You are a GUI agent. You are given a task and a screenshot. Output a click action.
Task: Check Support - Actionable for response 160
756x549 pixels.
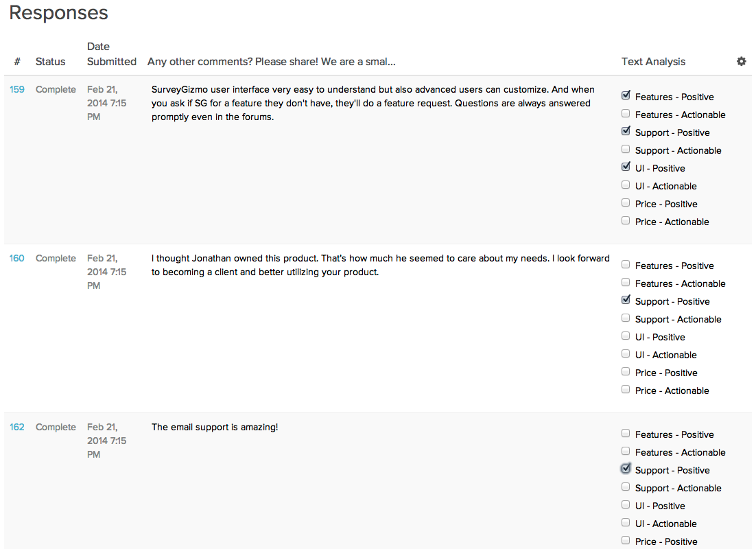pos(626,318)
